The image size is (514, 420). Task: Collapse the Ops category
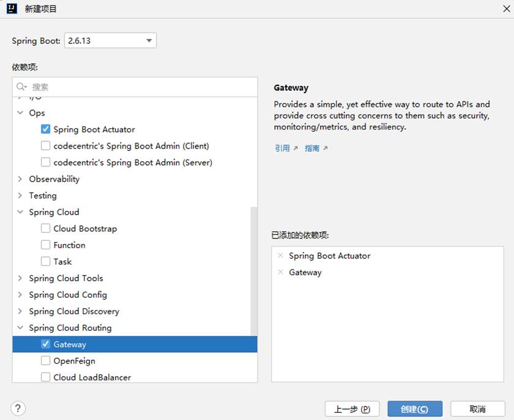point(20,112)
